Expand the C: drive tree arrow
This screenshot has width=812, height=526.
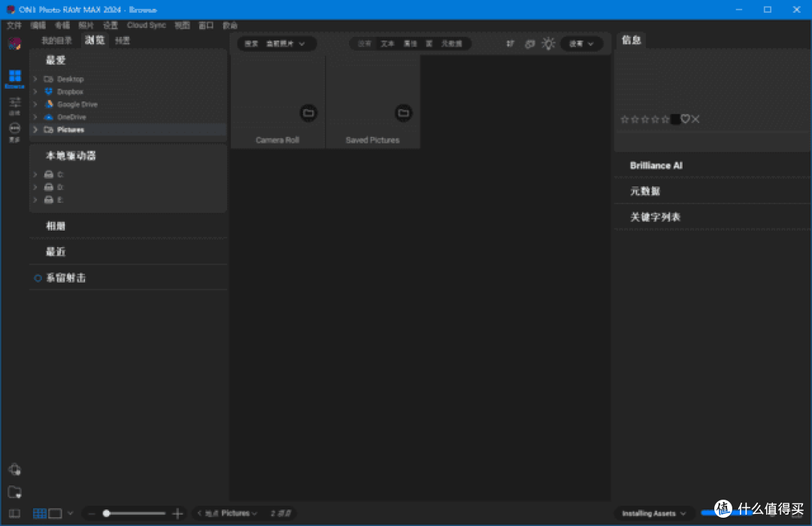tap(35, 174)
